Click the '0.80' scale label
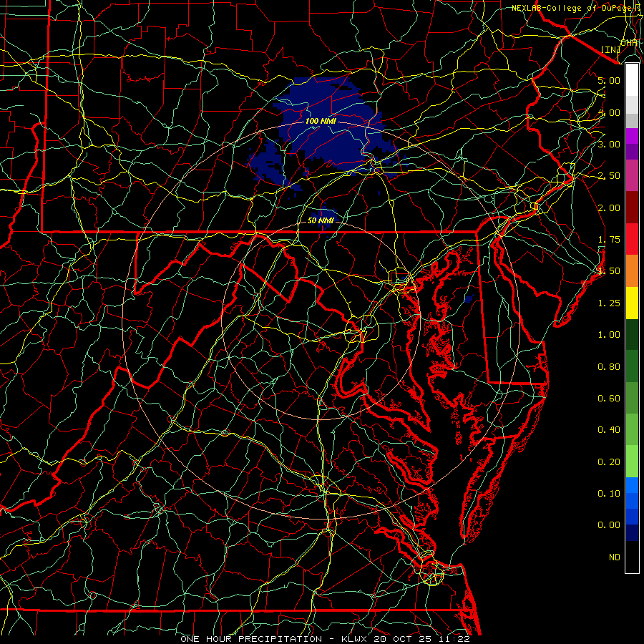The width and height of the screenshot is (644, 644). click(x=609, y=366)
